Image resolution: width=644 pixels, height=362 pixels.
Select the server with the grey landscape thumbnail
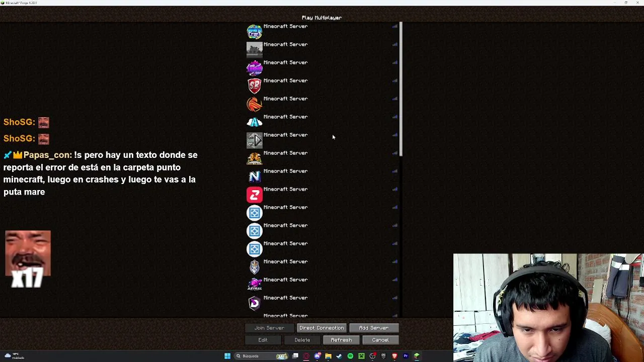[322, 50]
